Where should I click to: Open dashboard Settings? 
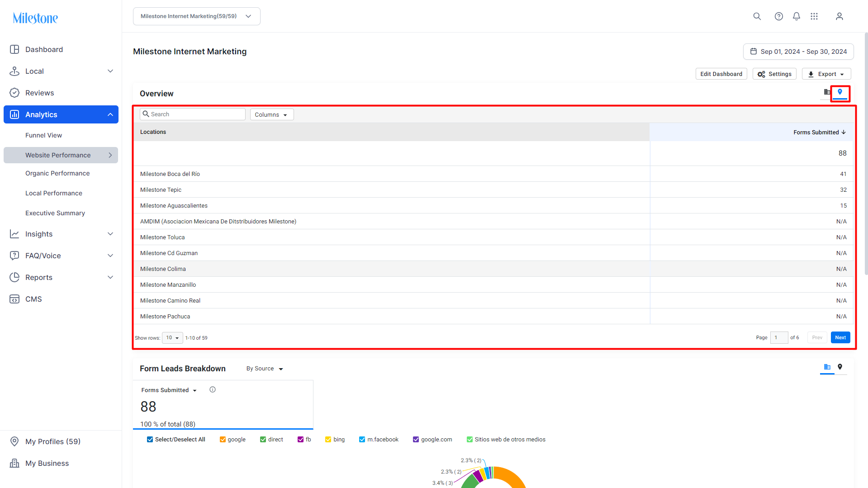[774, 74]
